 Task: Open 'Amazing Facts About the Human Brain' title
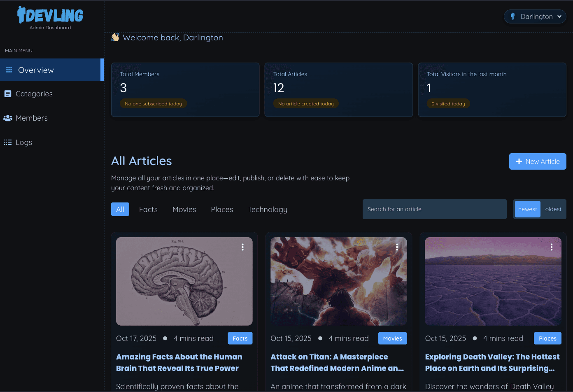click(179, 363)
